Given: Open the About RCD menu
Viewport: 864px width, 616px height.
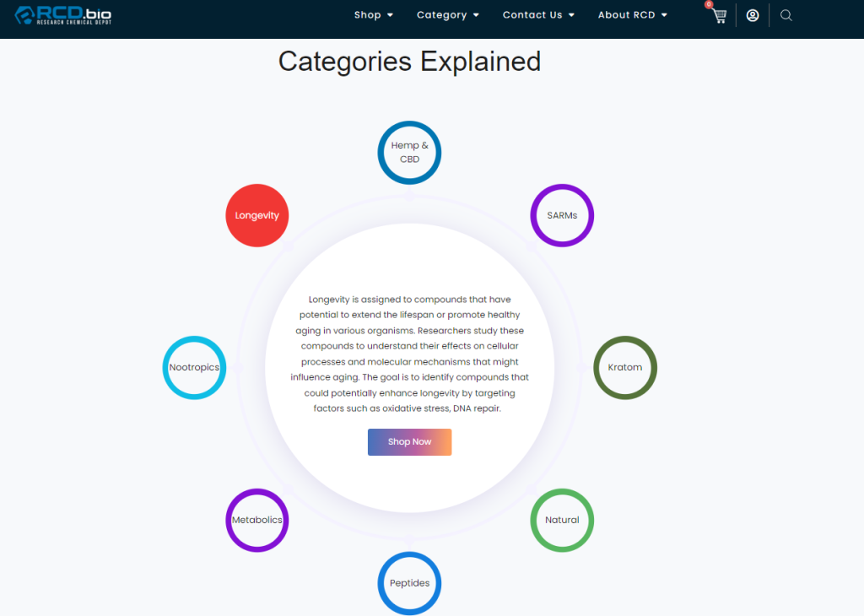Looking at the screenshot, I should (633, 15).
